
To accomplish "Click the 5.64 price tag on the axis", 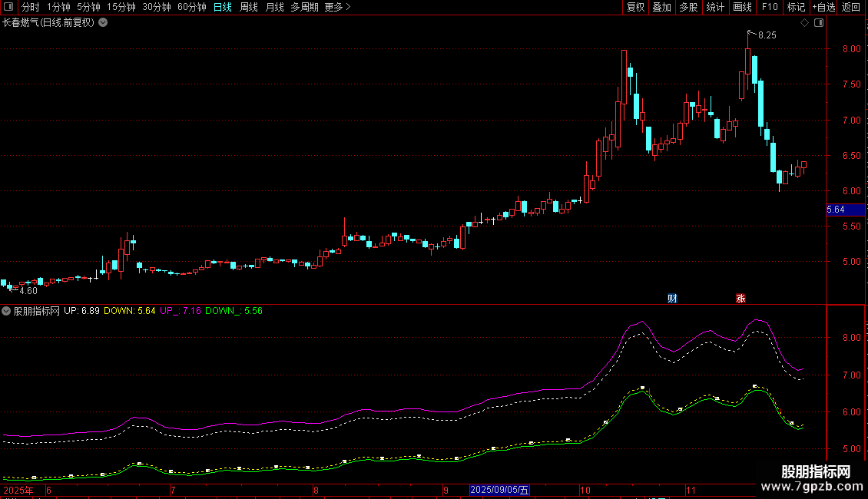I will pos(845,210).
